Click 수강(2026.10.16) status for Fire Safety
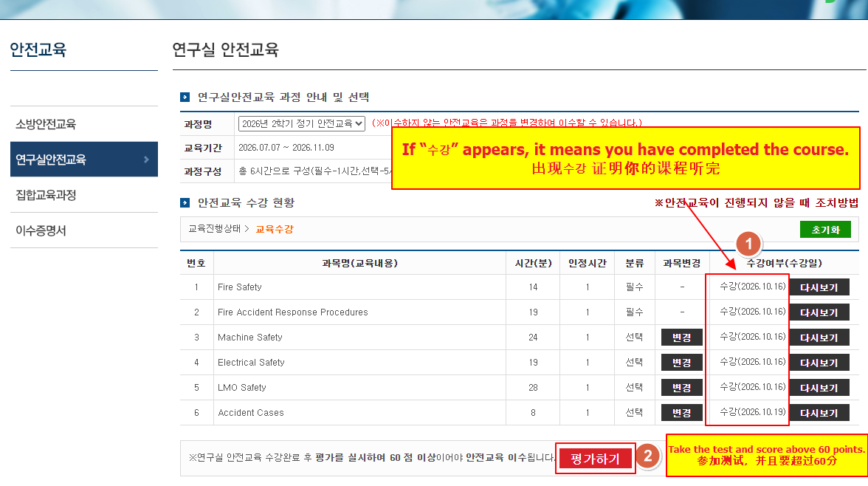This screenshot has height=486, width=868. tap(753, 287)
